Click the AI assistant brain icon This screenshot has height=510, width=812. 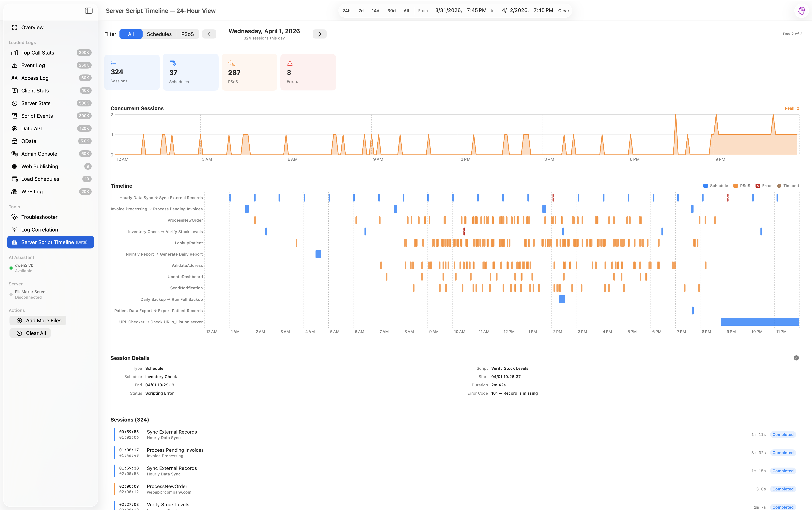(x=802, y=11)
